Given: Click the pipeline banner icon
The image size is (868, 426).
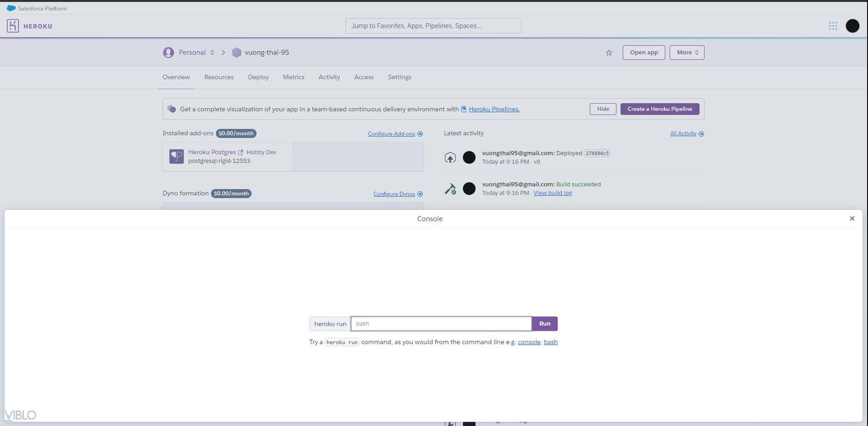Looking at the screenshot, I should tap(171, 109).
